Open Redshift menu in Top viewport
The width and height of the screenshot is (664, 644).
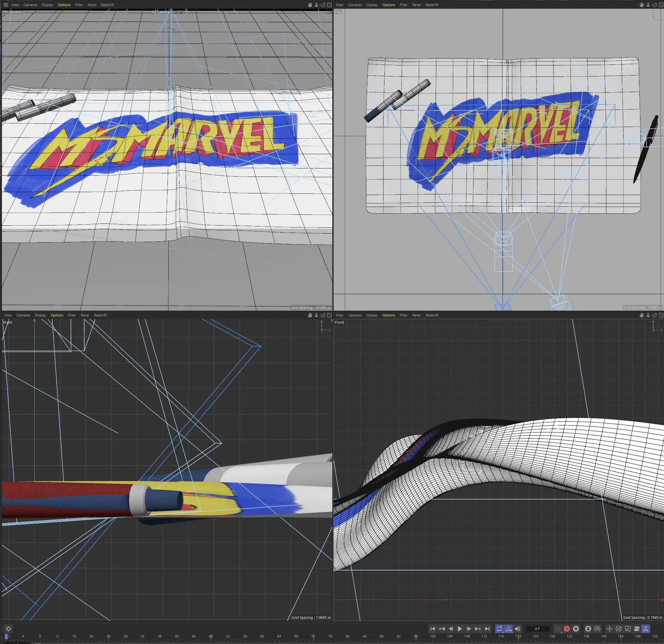point(431,5)
